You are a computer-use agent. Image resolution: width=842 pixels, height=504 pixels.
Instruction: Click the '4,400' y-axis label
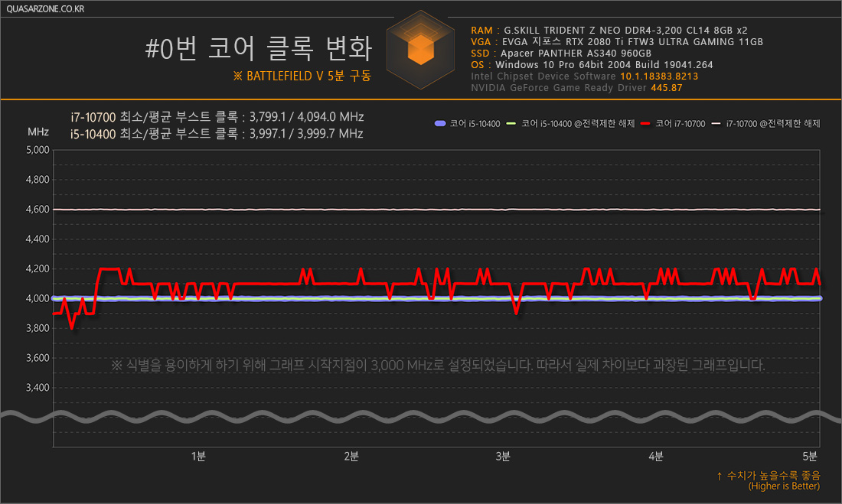click(38, 239)
